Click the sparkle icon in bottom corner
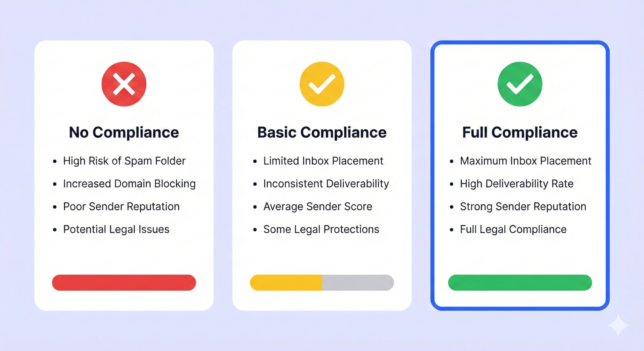Screen dimensions: 644x351 pos(618,325)
